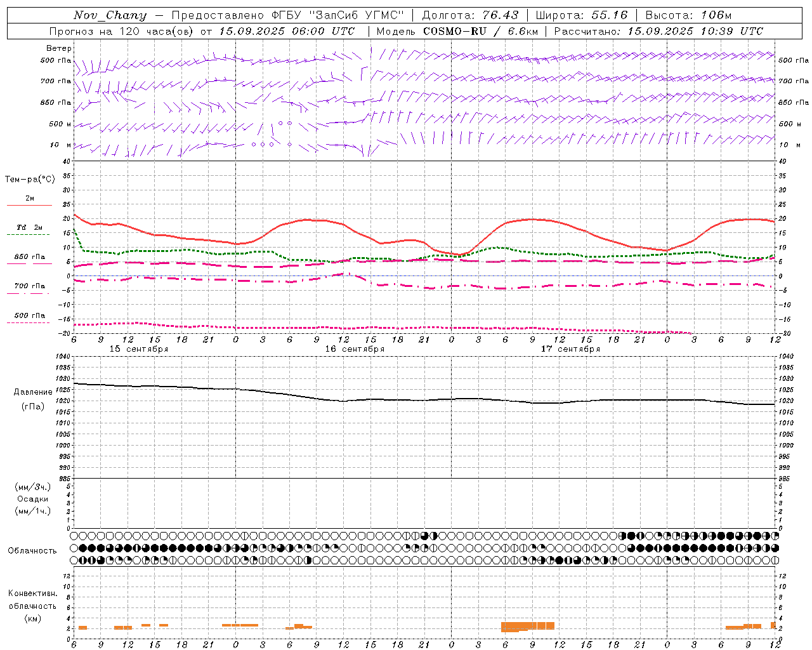Click the 'Осадки' precipitation label

coord(33,499)
